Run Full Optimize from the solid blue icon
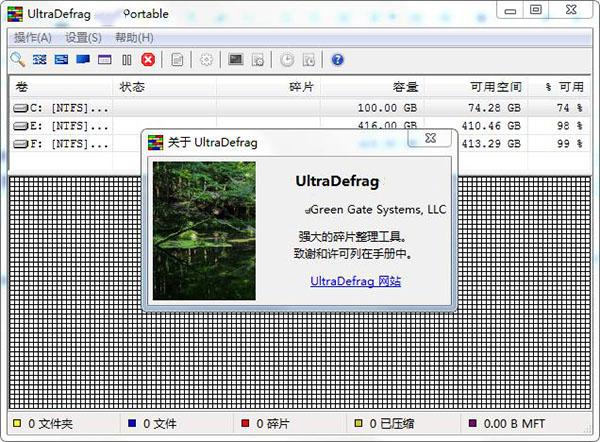600x442 pixels. click(x=83, y=59)
